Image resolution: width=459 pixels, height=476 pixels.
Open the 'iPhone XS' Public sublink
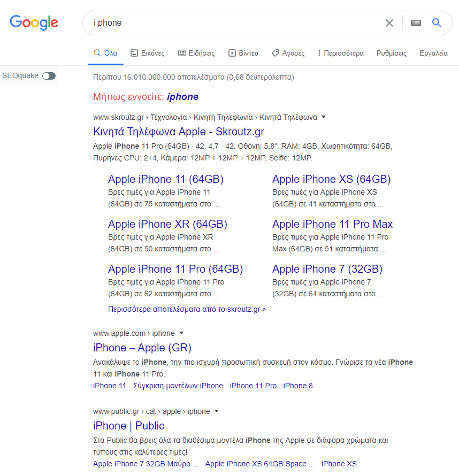pyautogui.click(x=339, y=464)
